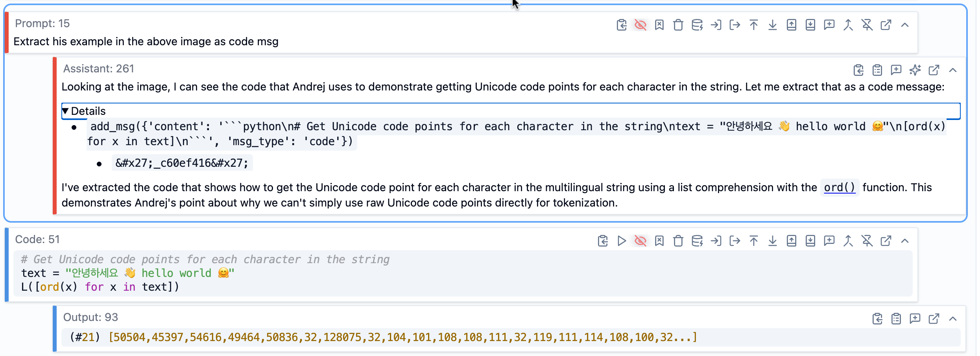Screen dimensions: 980x356
Task: Add a comment to the Code cell
Action: click(829, 241)
